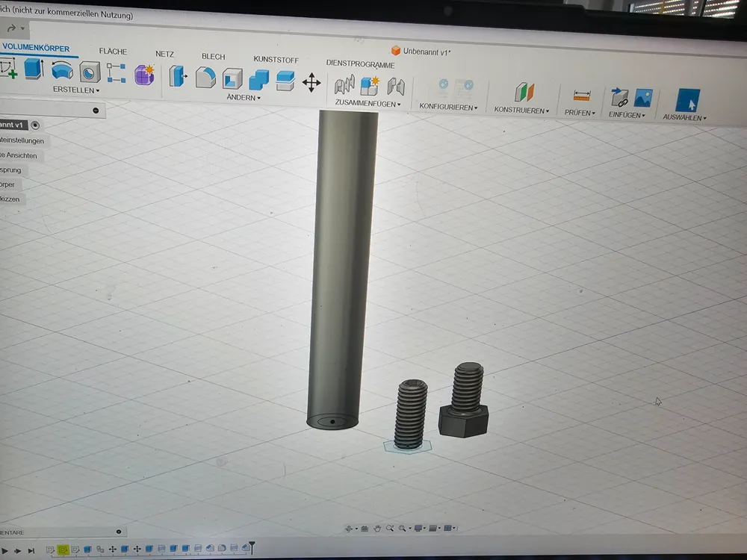This screenshot has height=560, width=747.
Task: Select the highlighted yellow sketch in timeline
Action: (x=63, y=550)
